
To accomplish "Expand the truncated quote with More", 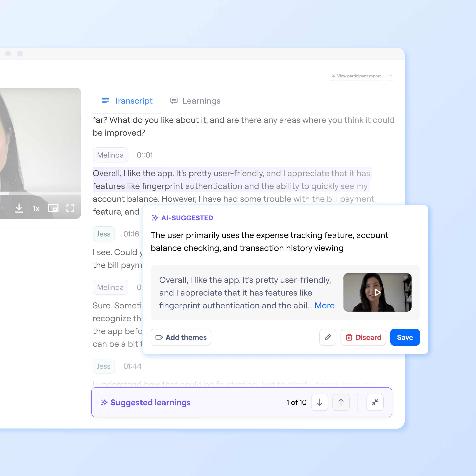I will click(x=324, y=305).
